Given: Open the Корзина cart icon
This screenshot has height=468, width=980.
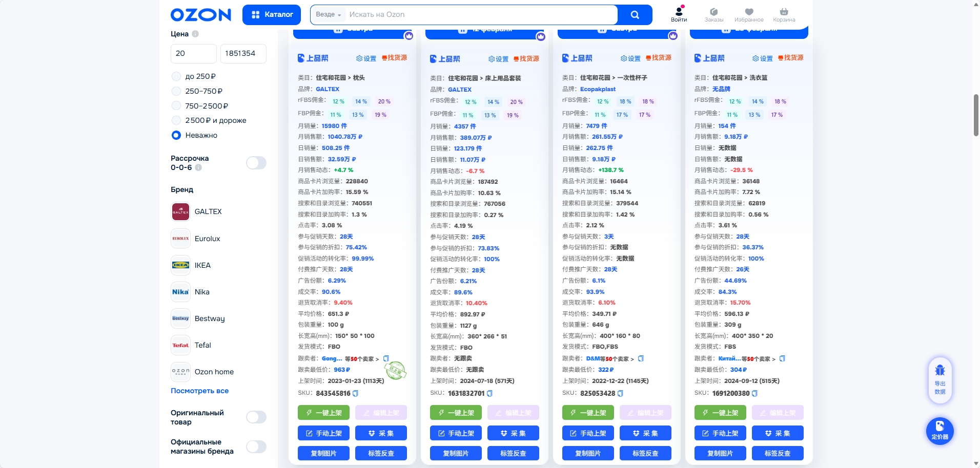Looking at the screenshot, I should 784,14.
